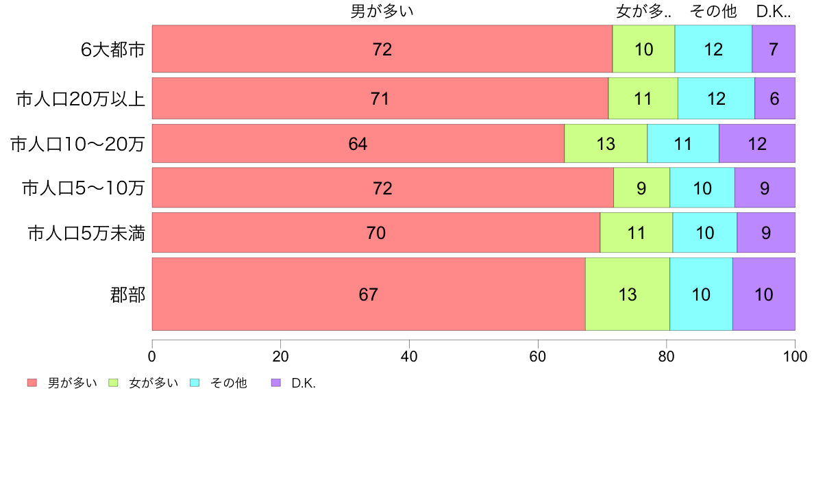Click the 市人口5万未満 red bar showing 70

pos(376,233)
